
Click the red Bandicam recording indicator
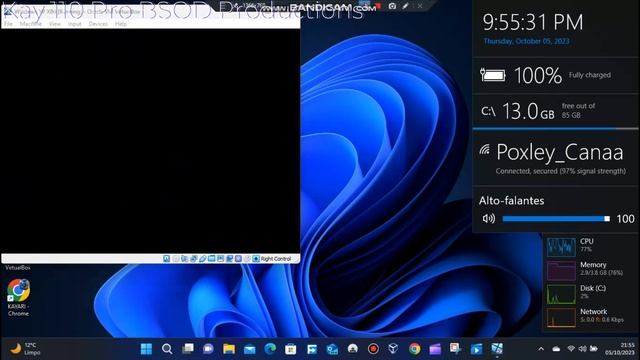pyautogui.click(x=378, y=6)
